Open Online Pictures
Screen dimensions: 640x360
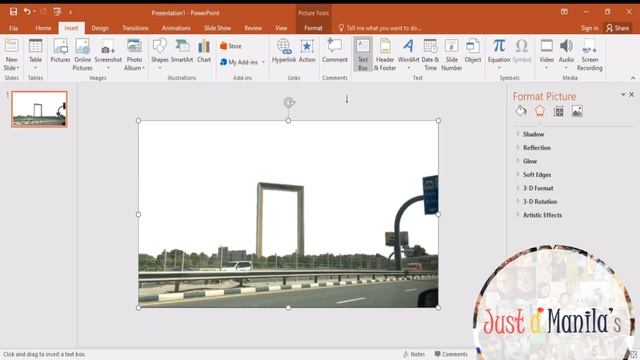pyautogui.click(x=82, y=55)
